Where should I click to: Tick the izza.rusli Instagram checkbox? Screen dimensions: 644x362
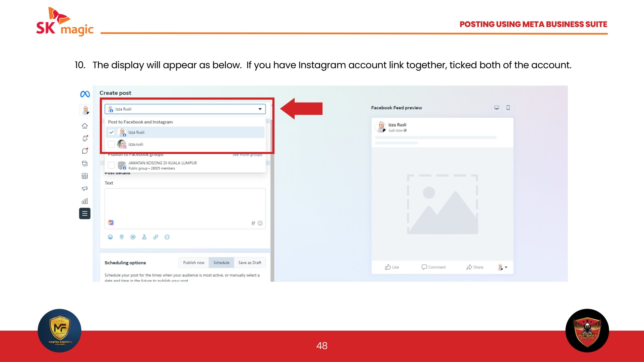click(x=111, y=144)
